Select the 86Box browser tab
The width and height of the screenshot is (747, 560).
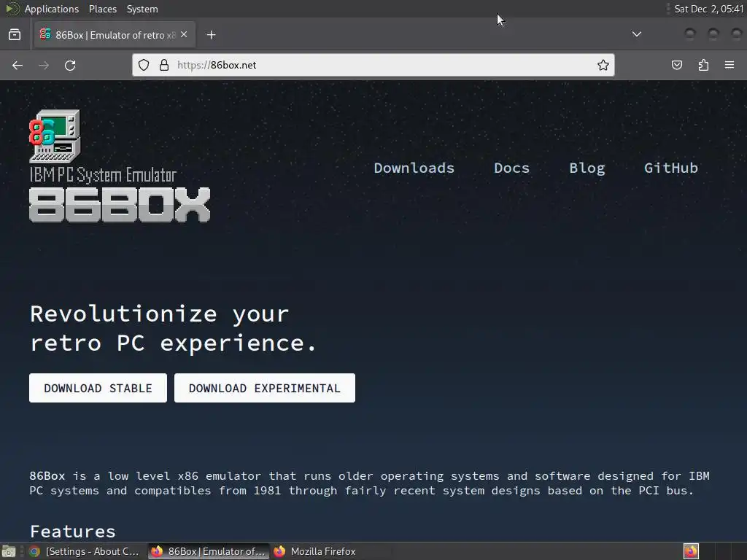coord(115,35)
